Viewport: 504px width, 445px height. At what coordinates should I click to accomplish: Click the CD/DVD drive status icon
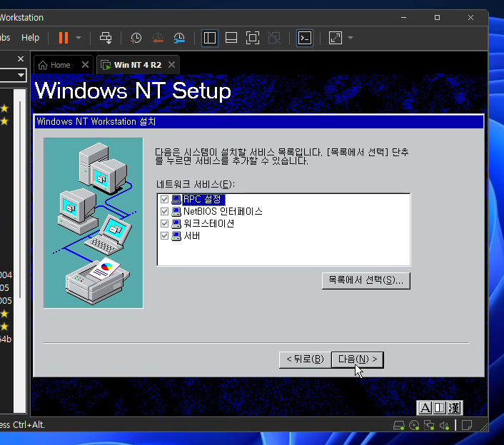pyautogui.click(x=414, y=426)
